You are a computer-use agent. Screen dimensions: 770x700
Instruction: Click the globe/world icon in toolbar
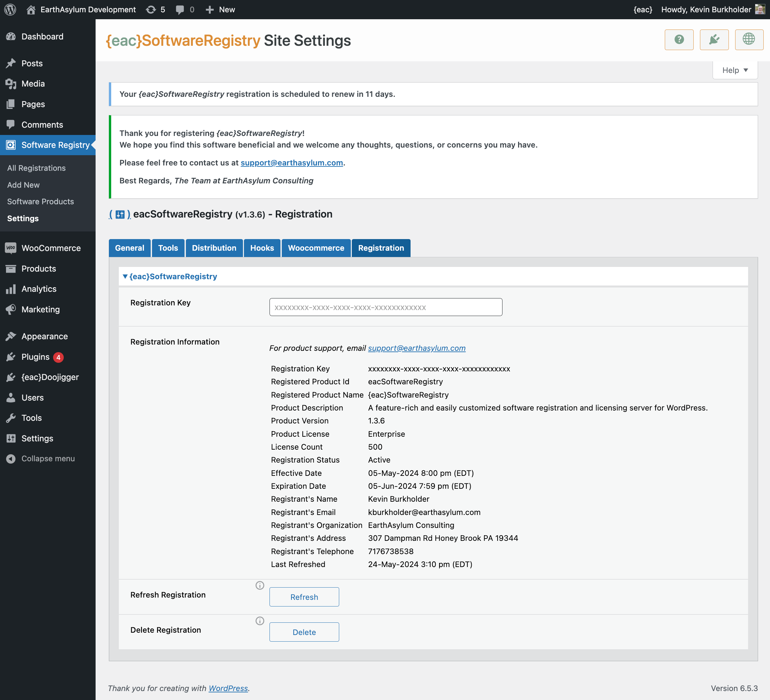click(x=748, y=39)
